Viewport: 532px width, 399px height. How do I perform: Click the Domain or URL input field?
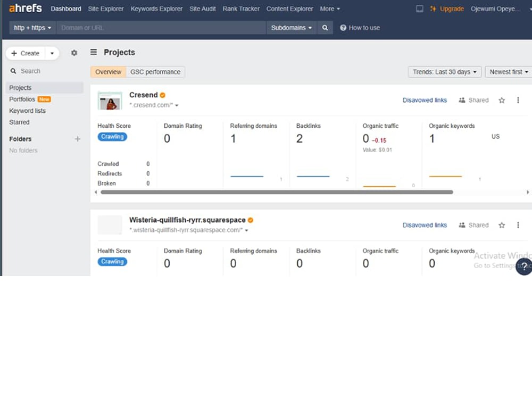161,28
